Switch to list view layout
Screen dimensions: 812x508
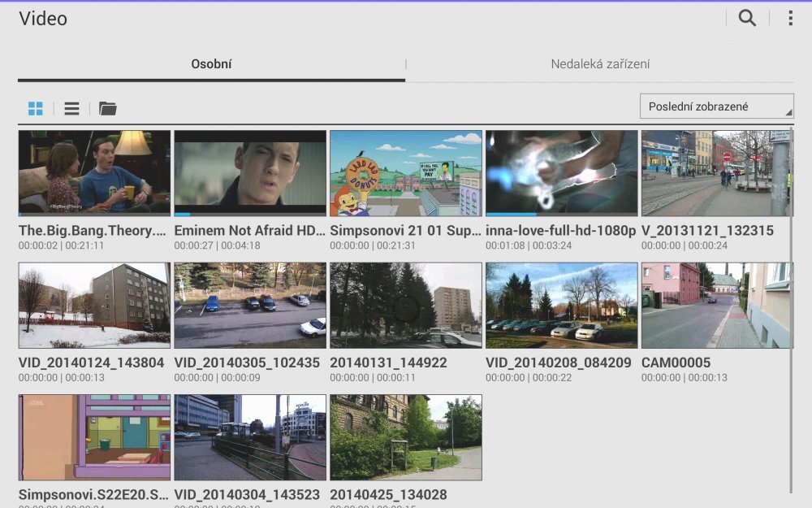71,107
